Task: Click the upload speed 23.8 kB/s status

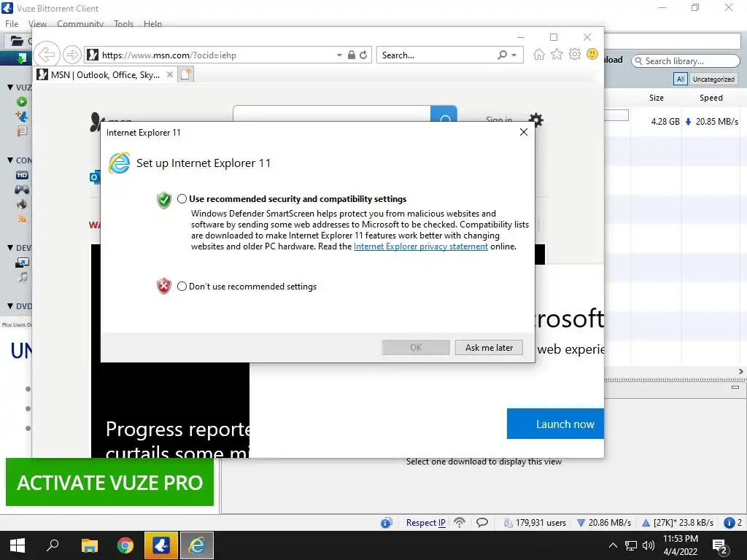Action: click(678, 522)
